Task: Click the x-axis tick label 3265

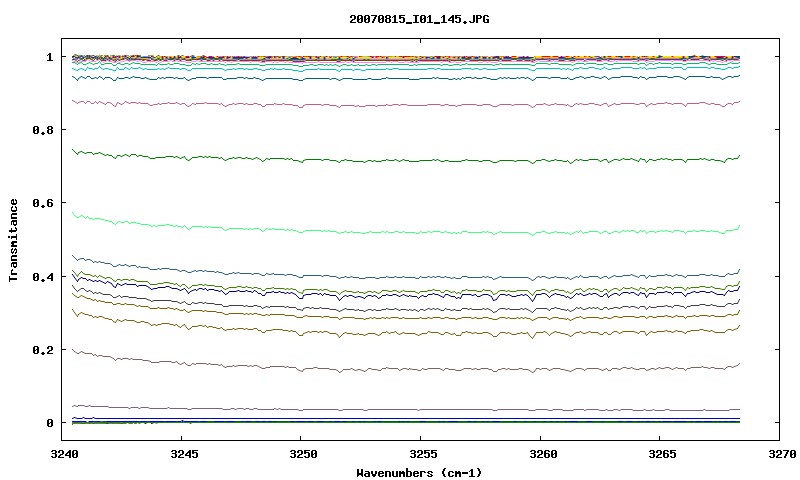Action: click(663, 454)
